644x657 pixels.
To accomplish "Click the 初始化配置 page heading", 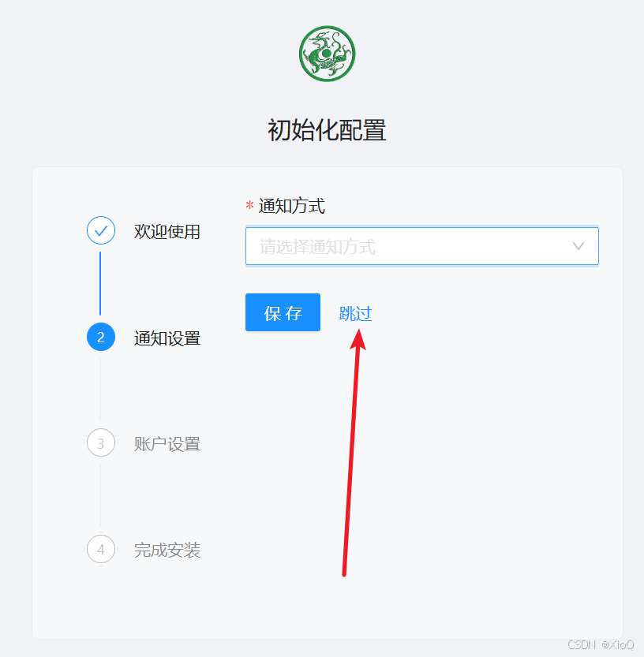I will 327,130.
